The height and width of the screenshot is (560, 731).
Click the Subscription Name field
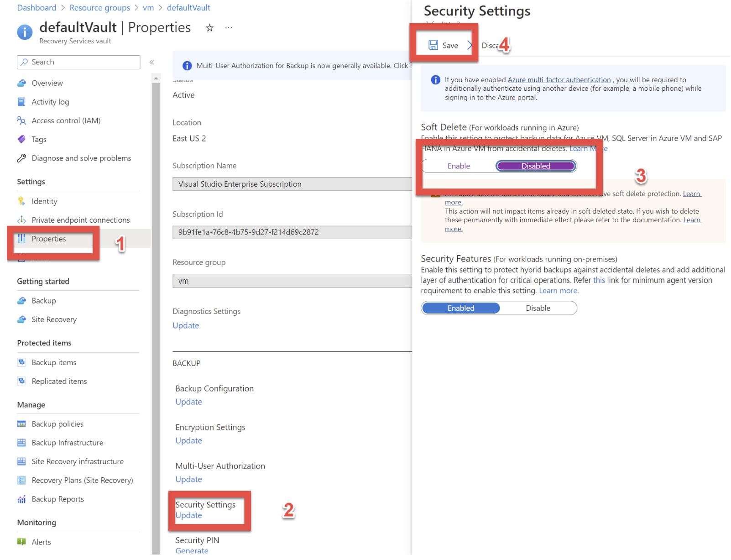[x=292, y=184]
